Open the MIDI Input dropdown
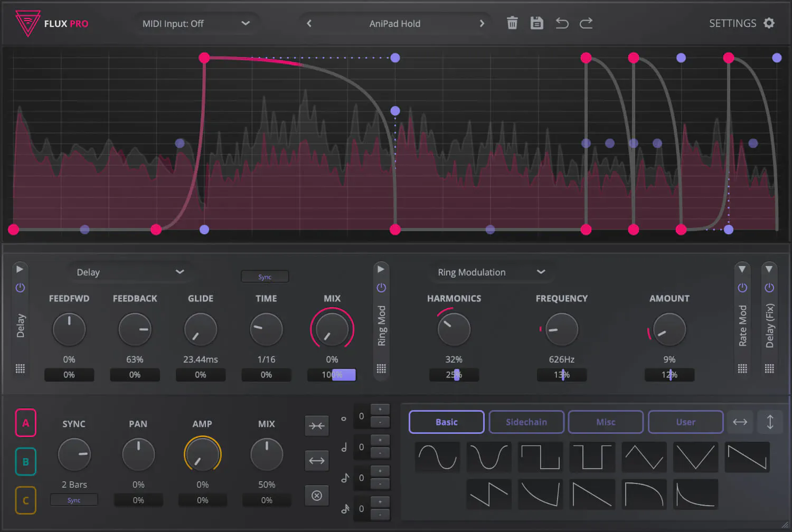The image size is (792, 532). [196, 24]
